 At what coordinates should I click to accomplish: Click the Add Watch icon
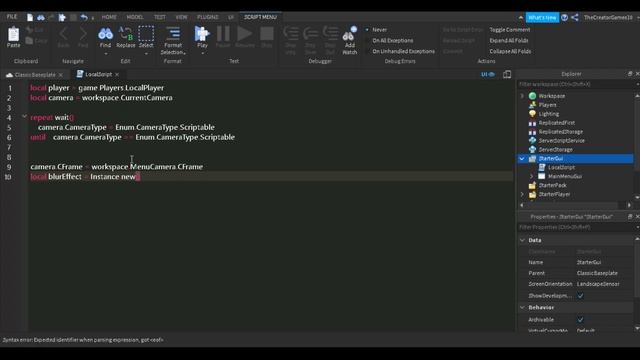(x=349, y=35)
